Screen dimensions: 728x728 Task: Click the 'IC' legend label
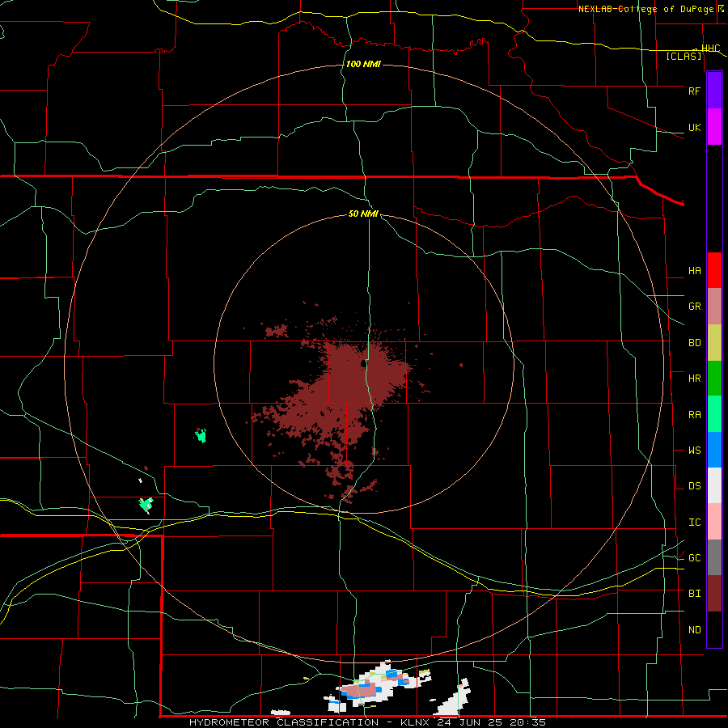pyautogui.click(x=694, y=523)
